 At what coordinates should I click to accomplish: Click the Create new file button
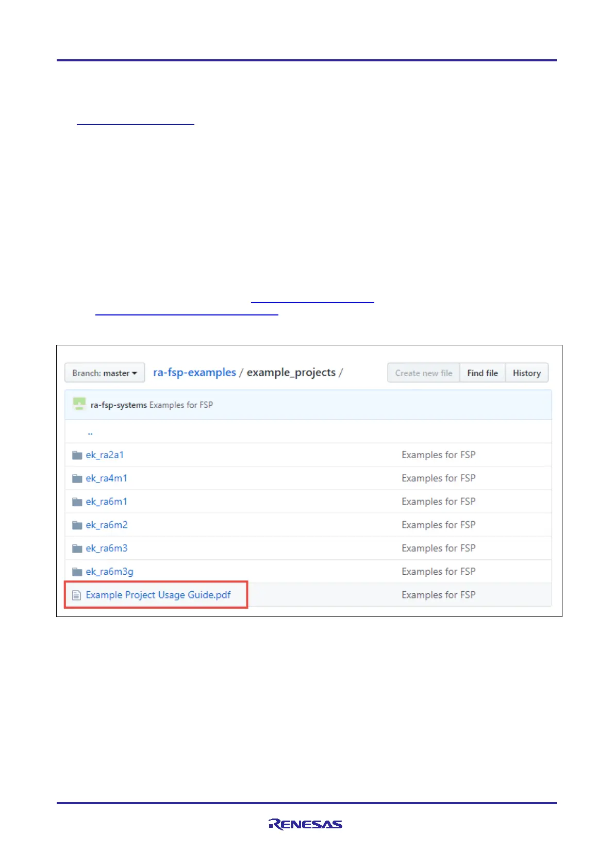[424, 373]
